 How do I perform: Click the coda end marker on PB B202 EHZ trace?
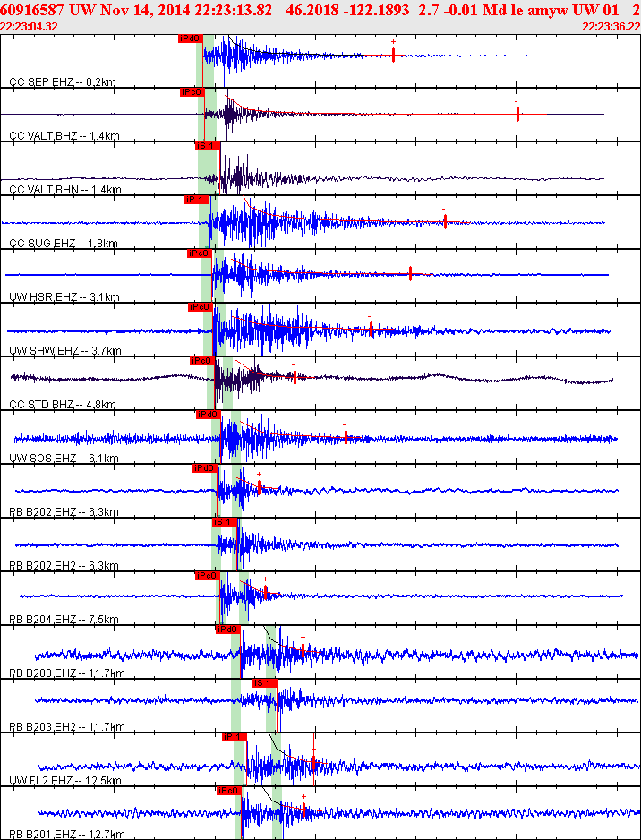point(260,487)
